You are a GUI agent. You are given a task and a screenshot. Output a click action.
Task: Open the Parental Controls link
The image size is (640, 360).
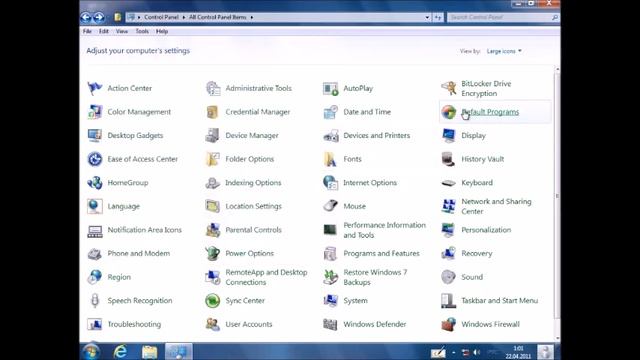coord(253,230)
